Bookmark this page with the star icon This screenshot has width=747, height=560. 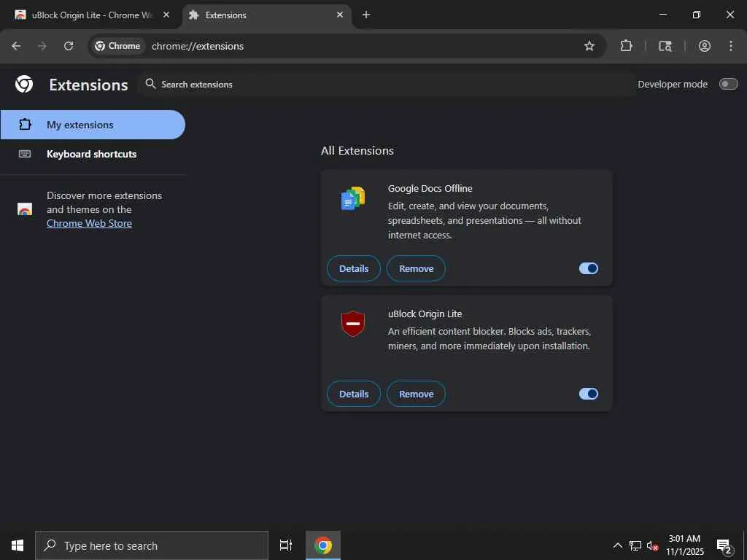pyautogui.click(x=589, y=46)
